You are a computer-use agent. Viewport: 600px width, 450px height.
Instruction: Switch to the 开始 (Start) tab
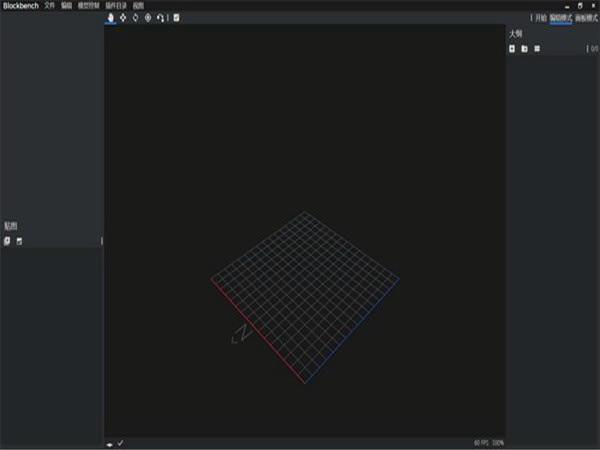[x=541, y=18]
